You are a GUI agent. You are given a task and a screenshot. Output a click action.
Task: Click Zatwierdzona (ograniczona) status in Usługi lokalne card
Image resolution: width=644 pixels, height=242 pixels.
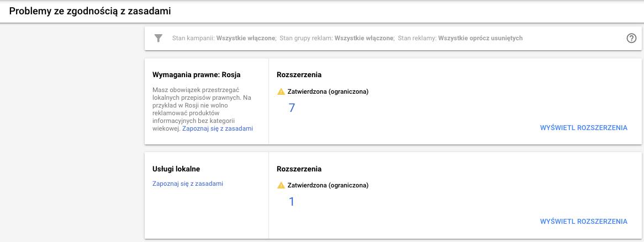point(328,185)
